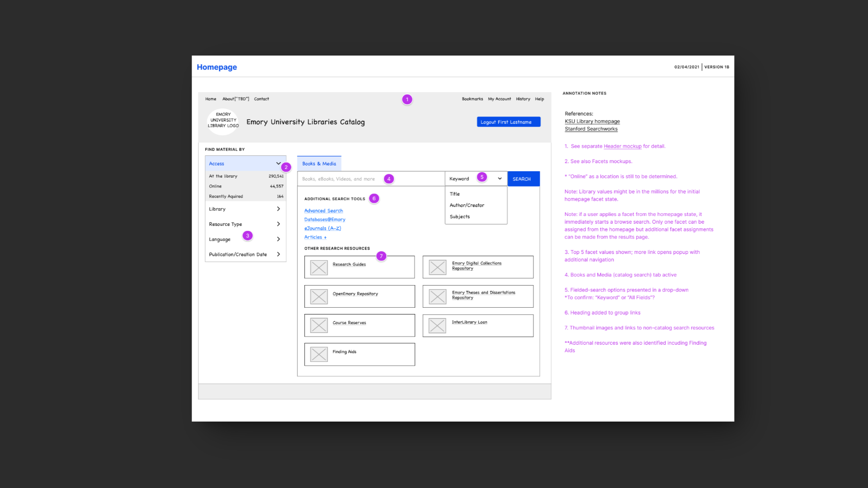Open the Keyword search field dropdown
This screenshot has height=488, width=868.
[500, 179]
